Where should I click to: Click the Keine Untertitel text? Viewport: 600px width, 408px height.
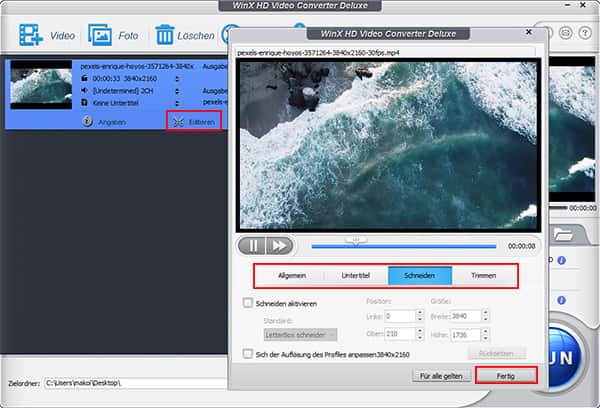click(x=116, y=103)
